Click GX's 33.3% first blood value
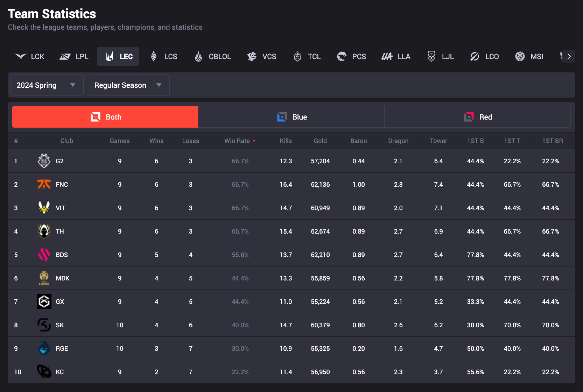The image size is (583, 392). click(x=476, y=301)
